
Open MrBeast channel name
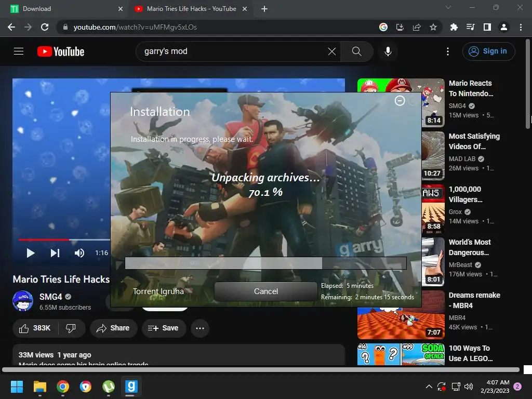[460, 264]
